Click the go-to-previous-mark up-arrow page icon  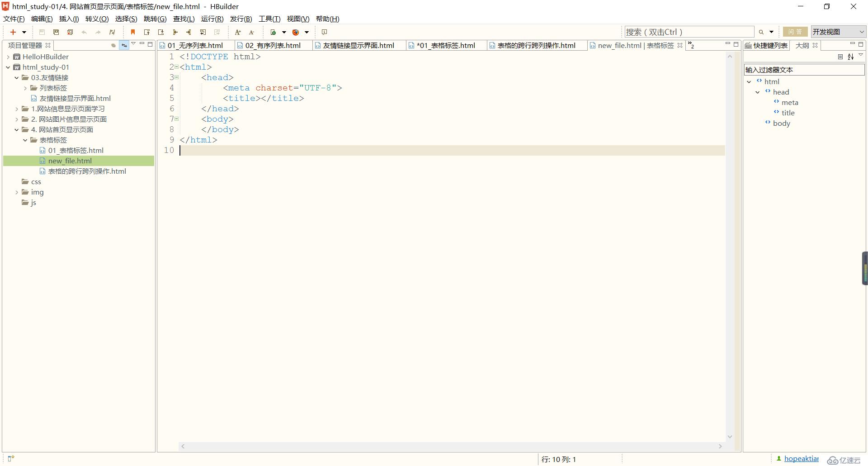[x=147, y=32]
